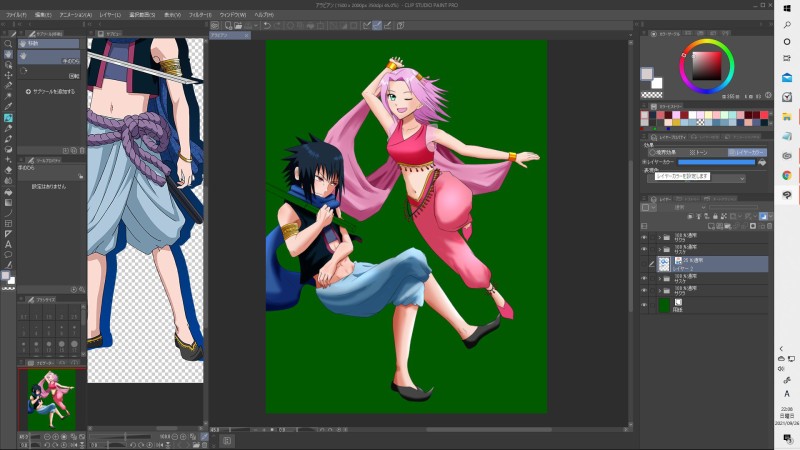Click Navigator artwork thumbnail
This screenshot has height=450, width=800.
point(51,399)
